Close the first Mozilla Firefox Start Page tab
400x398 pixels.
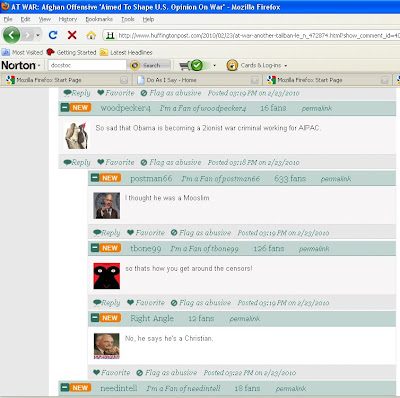[124, 80]
